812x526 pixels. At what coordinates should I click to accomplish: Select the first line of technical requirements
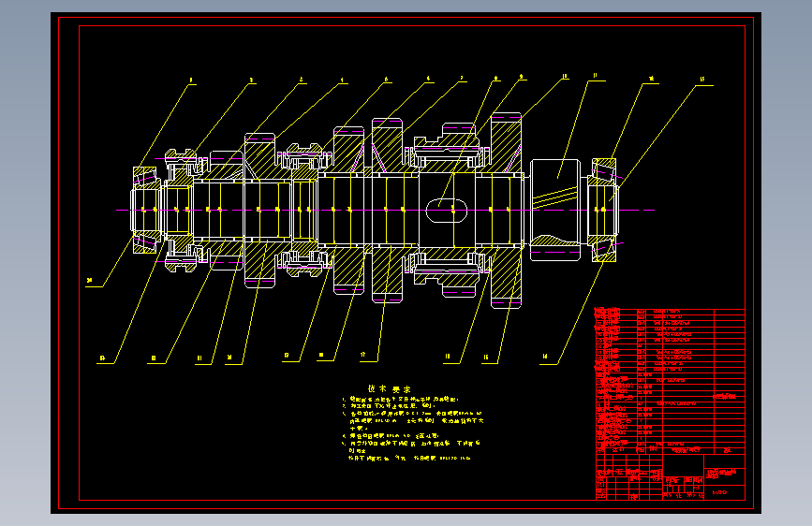click(400, 399)
